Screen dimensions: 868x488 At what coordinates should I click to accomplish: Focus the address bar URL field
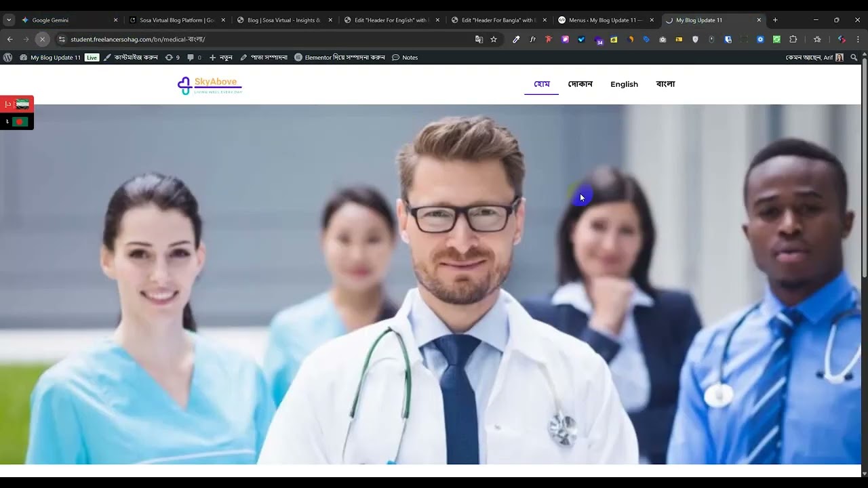coord(271,39)
